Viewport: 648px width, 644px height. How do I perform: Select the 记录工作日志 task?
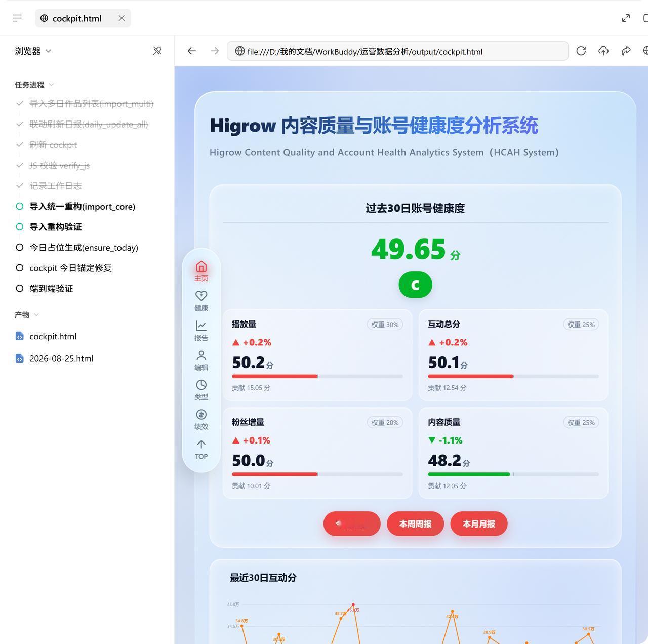pyautogui.click(x=55, y=186)
